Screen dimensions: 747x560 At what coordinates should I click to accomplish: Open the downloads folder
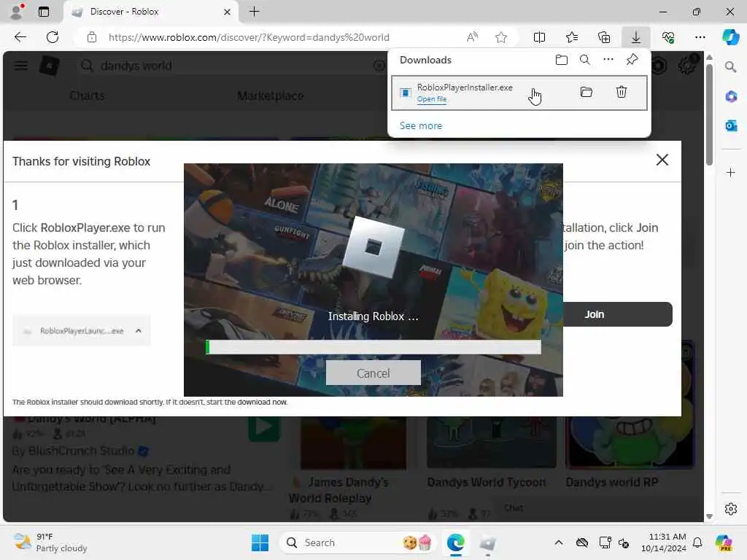point(562,60)
